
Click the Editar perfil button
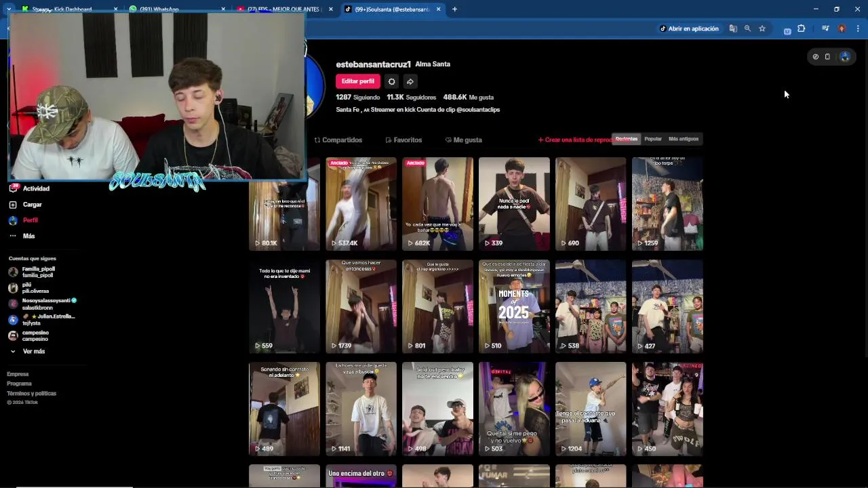(357, 81)
